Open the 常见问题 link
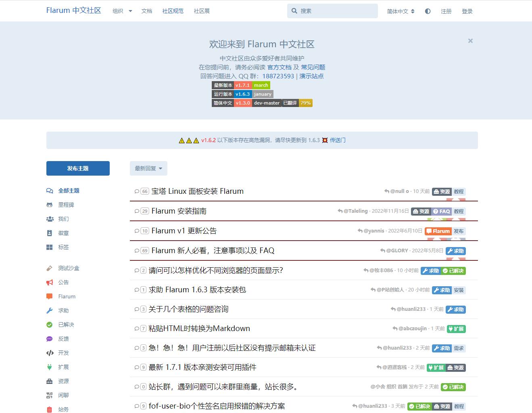Screen dimensions: 532x413 (x=313, y=67)
